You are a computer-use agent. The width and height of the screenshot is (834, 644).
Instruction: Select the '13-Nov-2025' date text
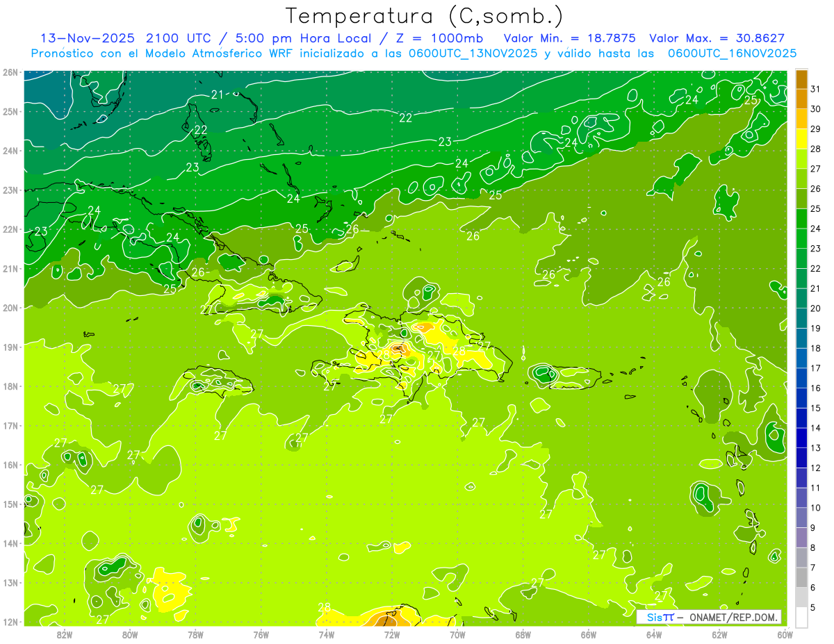(88, 38)
